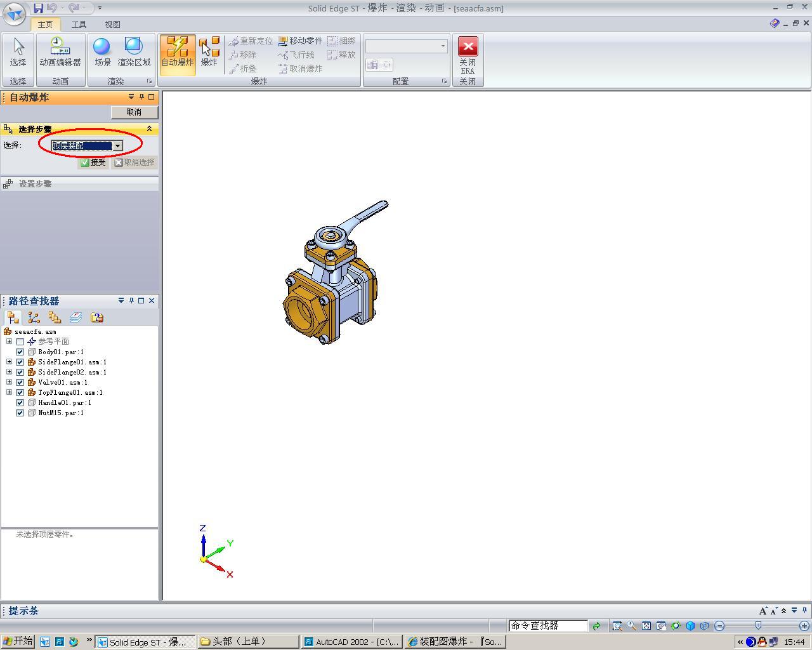
Task: Switch to AutoCAD 2002 taskbar window
Action: click(x=351, y=642)
